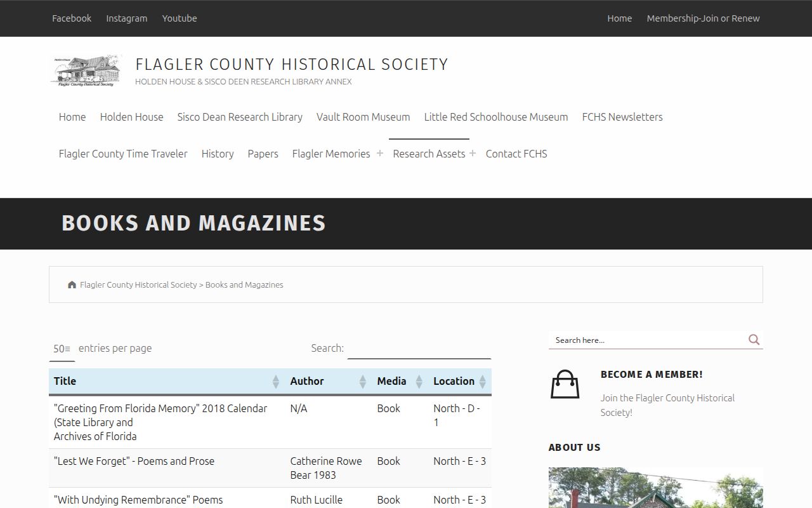Expand the Flagler Memories submenu plus
812x508 pixels.
click(x=379, y=154)
